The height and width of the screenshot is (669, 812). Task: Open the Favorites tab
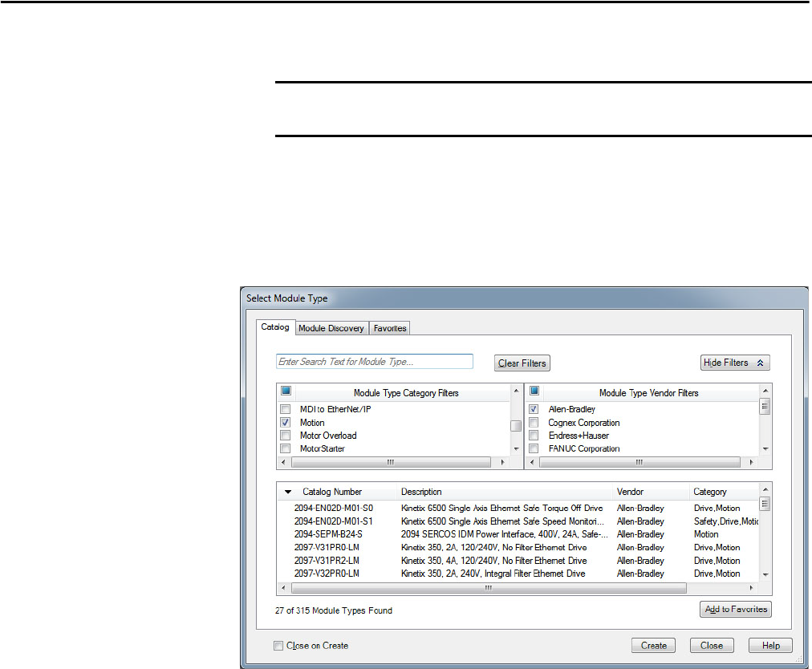click(390, 328)
